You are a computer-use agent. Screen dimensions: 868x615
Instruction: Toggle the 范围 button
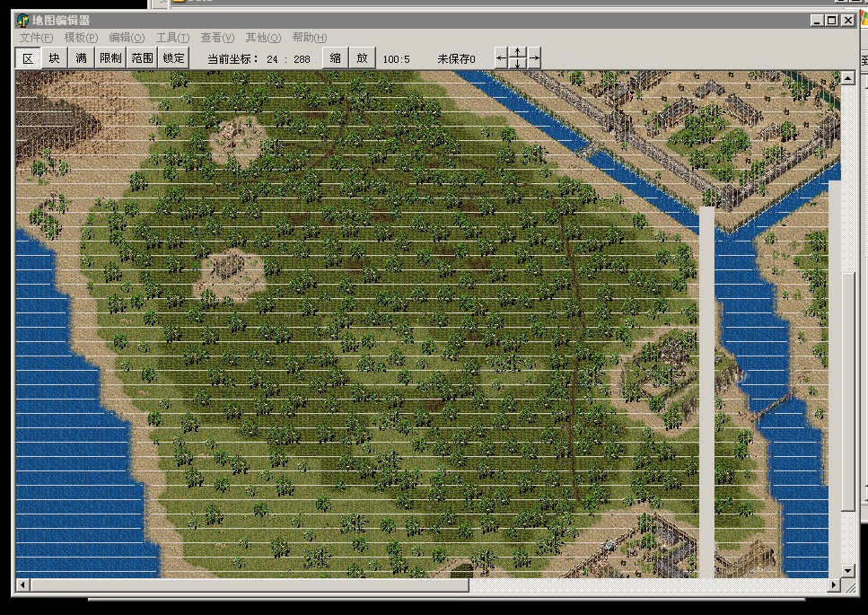tap(142, 58)
